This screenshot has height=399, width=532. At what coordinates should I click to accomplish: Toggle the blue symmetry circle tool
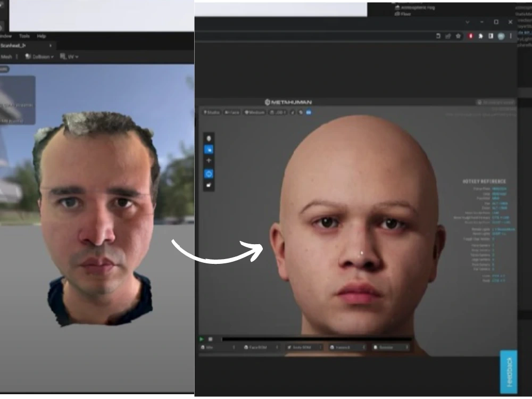click(209, 174)
